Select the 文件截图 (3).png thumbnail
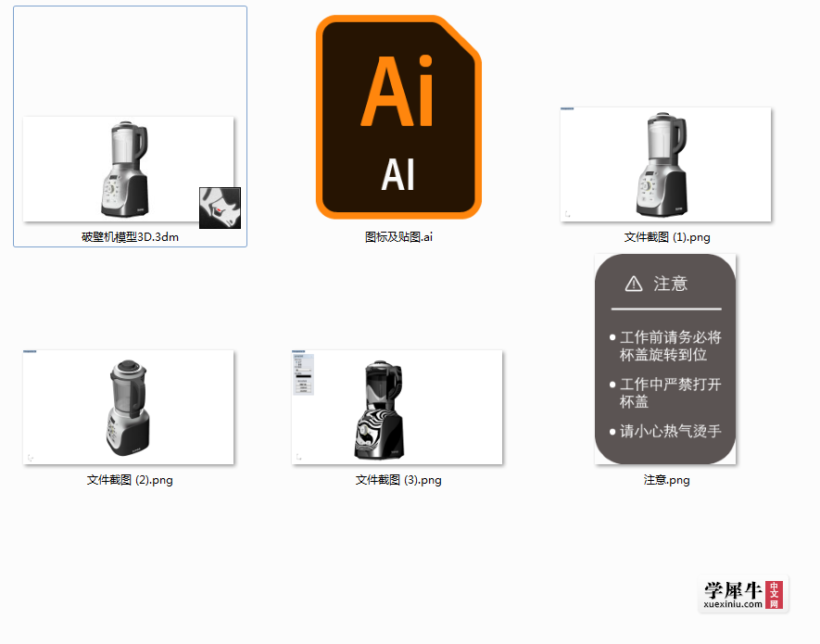820x644 pixels. coord(397,407)
